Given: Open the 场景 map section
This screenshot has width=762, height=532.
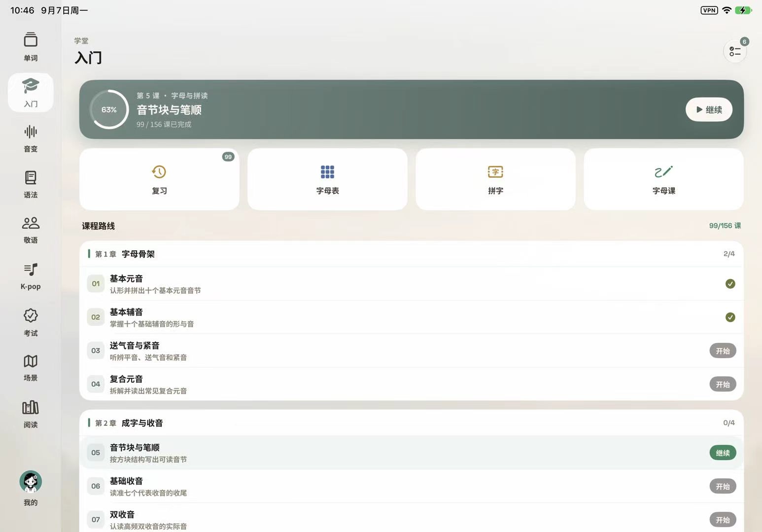Looking at the screenshot, I should (31, 368).
